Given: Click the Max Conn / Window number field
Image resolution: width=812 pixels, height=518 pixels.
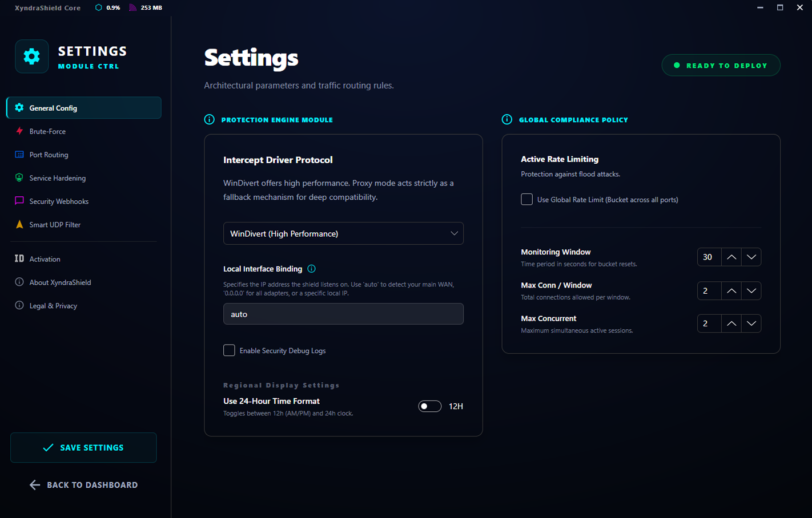Looking at the screenshot, I should tap(709, 291).
